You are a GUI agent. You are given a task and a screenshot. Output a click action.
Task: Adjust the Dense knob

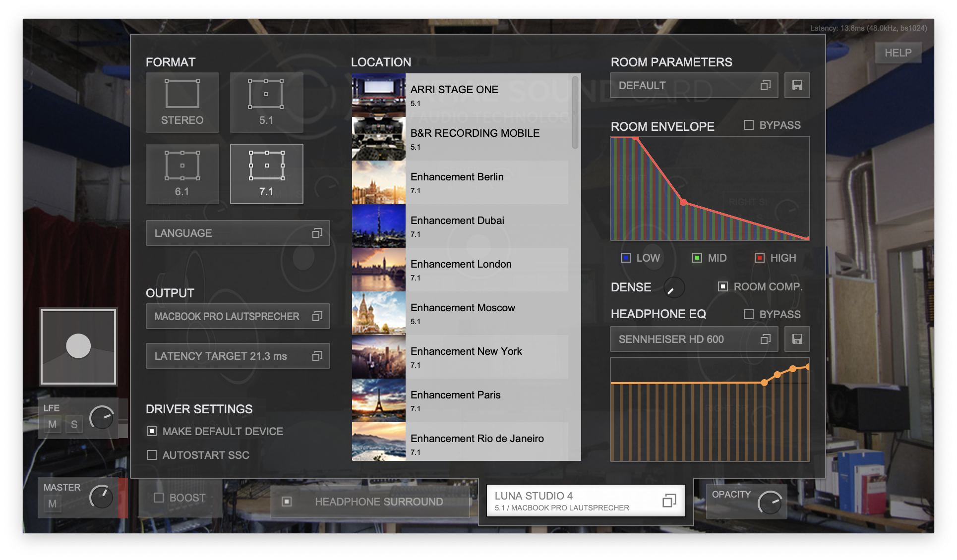tap(673, 288)
